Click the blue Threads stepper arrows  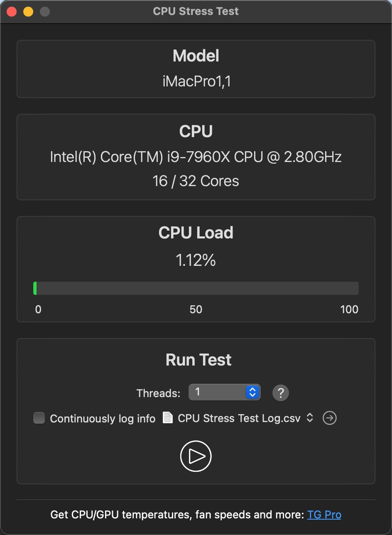(x=252, y=392)
